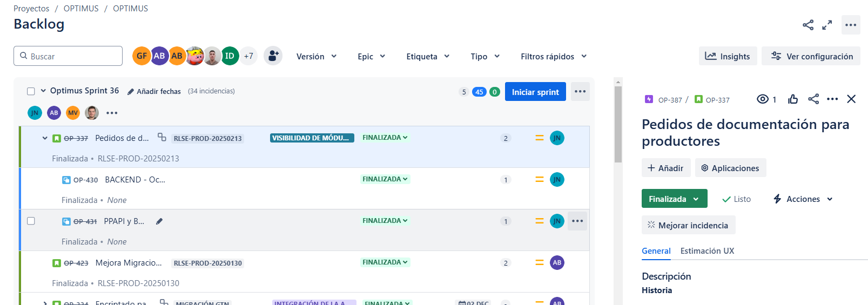Open OP-337 breadcrumb link in detail panel
The image size is (868, 305).
[717, 100]
